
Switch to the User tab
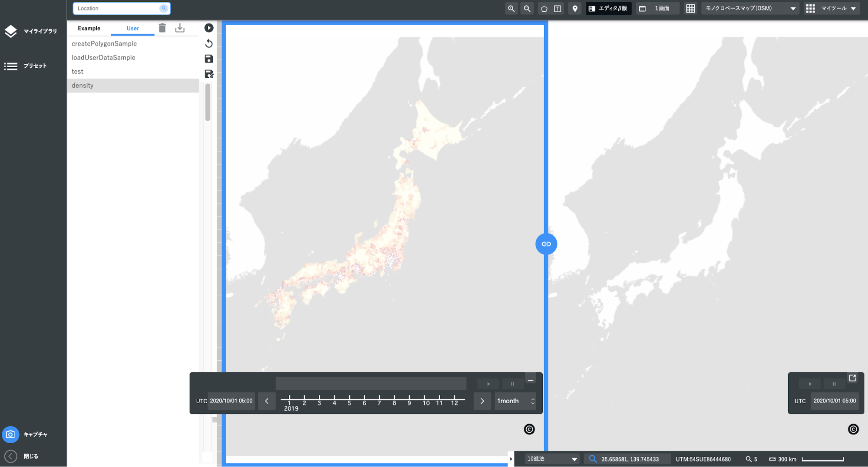(132, 28)
